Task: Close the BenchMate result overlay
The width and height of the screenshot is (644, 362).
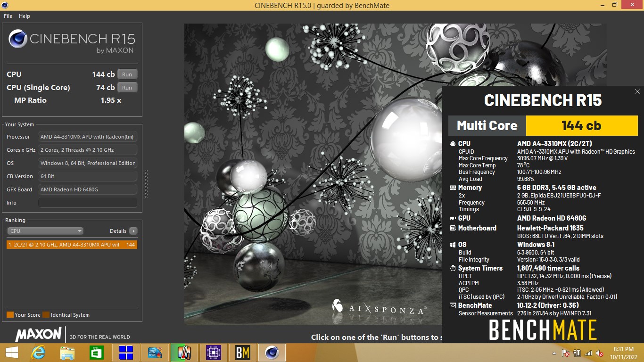Action: (637, 91)
